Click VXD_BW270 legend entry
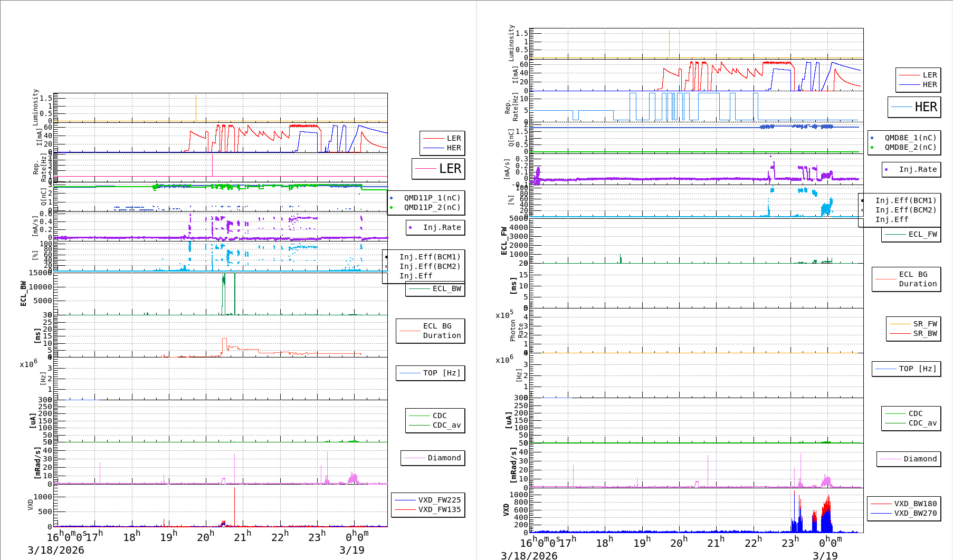Screen dimensions: 953x560 [915, 513]
